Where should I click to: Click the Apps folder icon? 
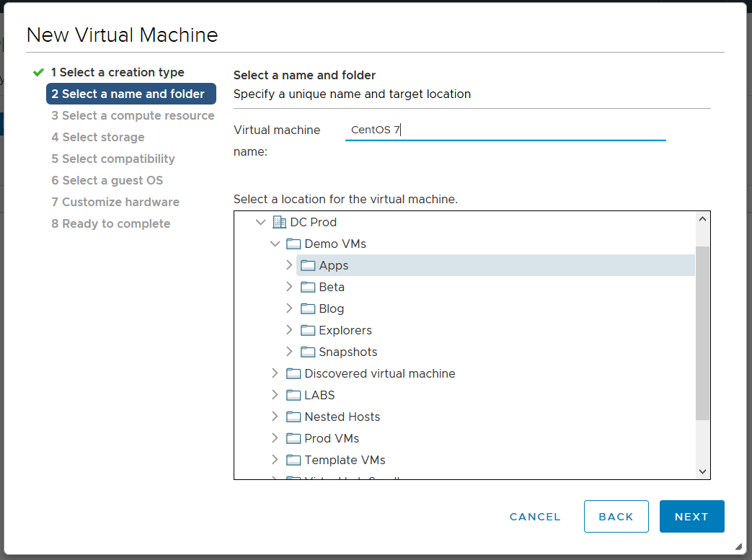[x=308, y=265]
